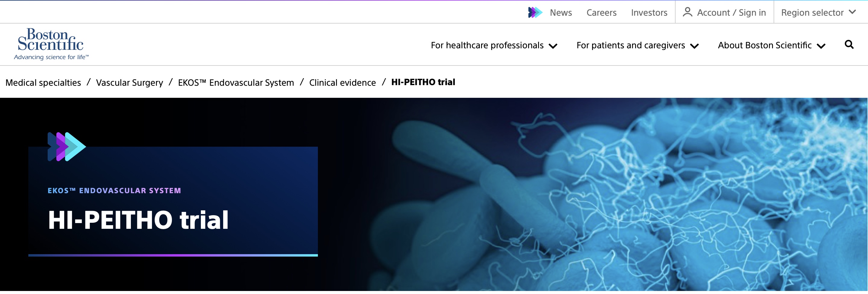Click the Boston Scientific logo
868x294 pixels.
point(51,44)
